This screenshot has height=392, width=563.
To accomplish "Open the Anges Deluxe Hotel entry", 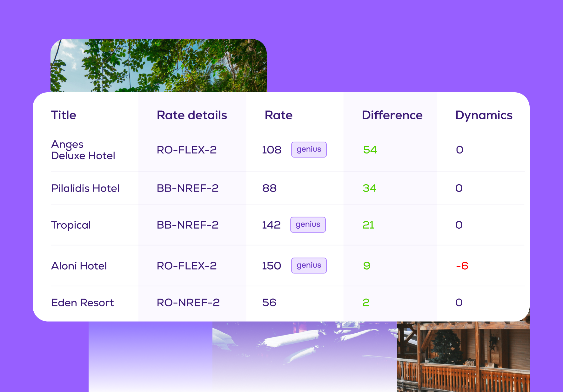I will click(83, 150).
